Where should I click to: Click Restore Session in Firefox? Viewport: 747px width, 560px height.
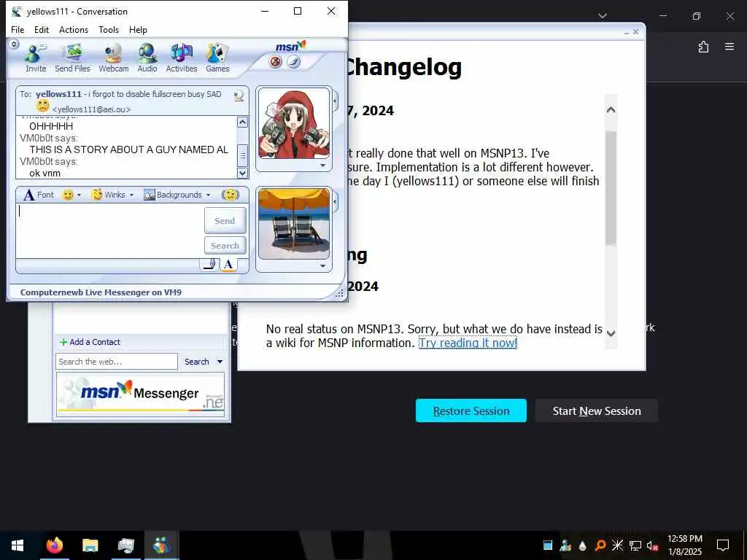click(x=471, y=411)
